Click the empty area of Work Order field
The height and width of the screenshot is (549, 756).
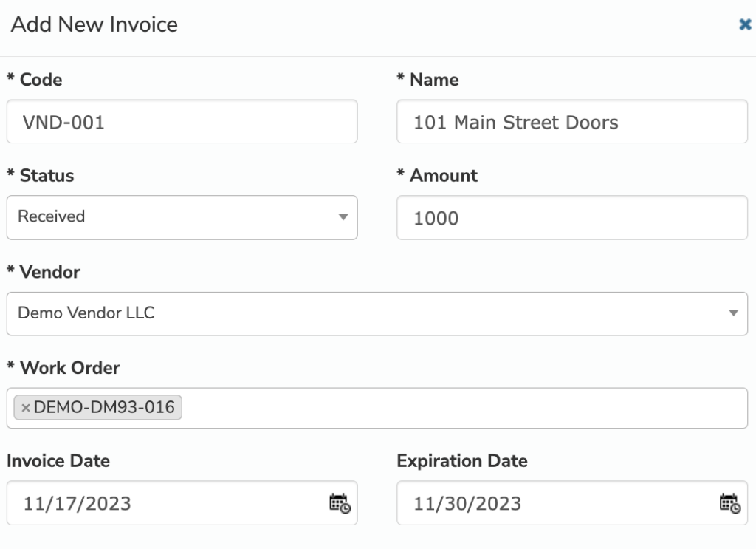click(463, 408)
